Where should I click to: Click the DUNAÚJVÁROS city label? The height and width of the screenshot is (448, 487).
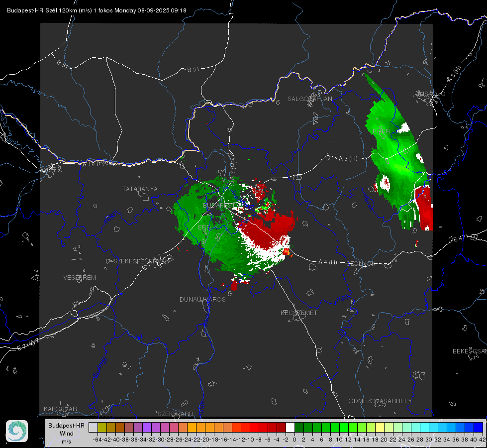tap(202, 299)
